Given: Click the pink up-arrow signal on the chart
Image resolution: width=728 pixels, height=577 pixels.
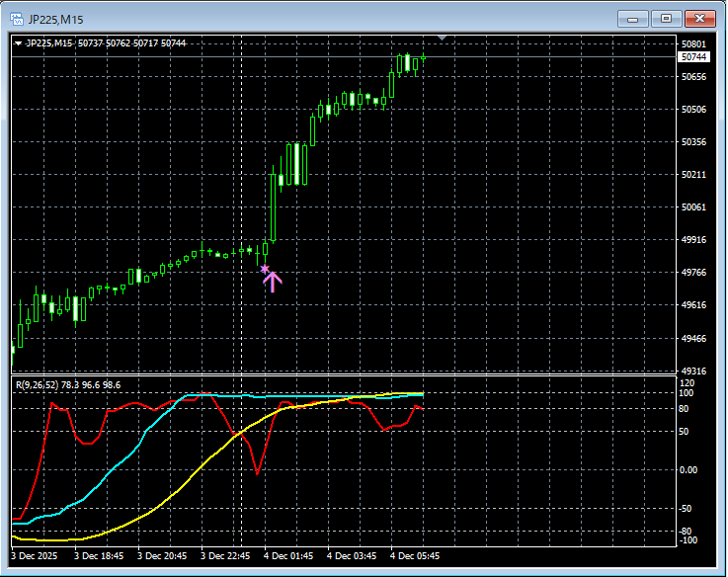Looking at the screenshot, I should pos(273,282).
